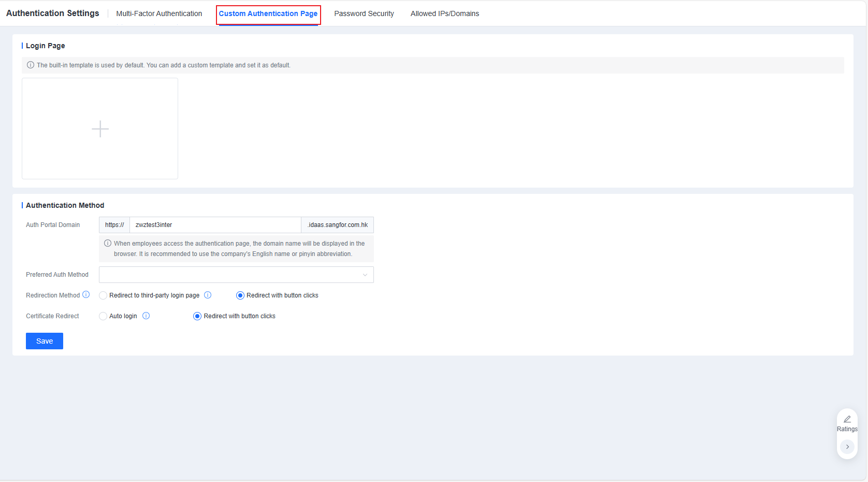868x482 pixels.
Task: Expand the Preferred Auth Method dropdown
Action: point(236,275)
